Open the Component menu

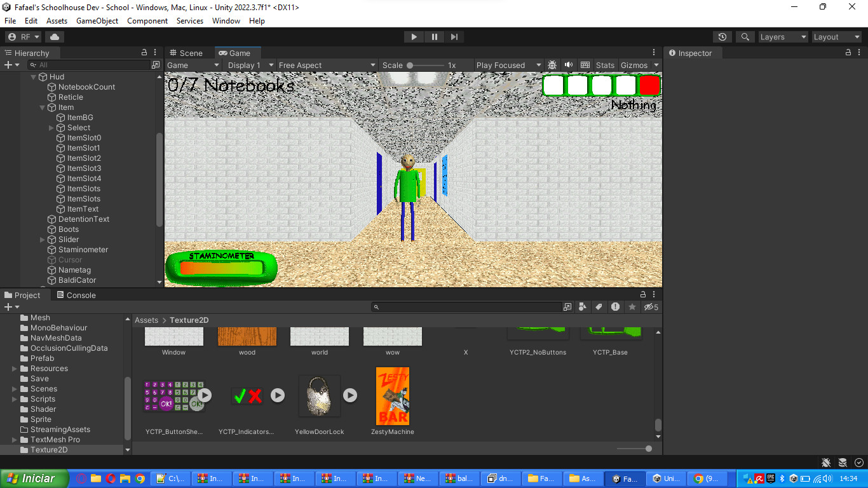147,21
